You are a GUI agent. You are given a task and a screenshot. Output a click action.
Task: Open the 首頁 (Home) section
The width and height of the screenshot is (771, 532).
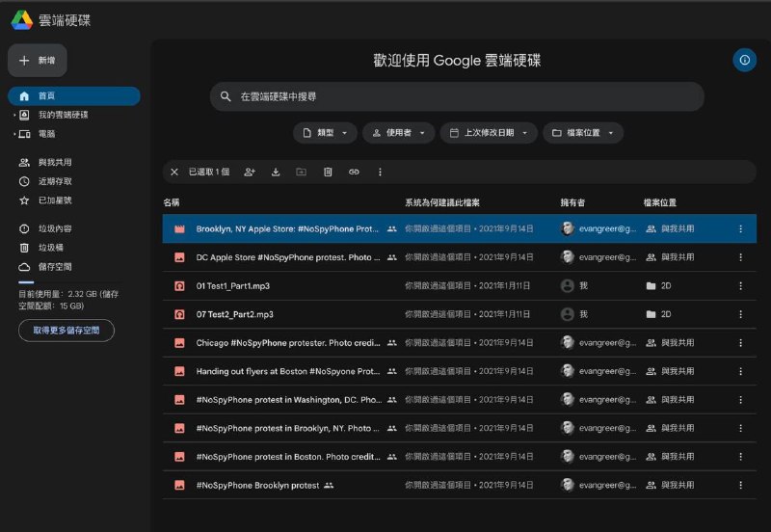(74, 95)
